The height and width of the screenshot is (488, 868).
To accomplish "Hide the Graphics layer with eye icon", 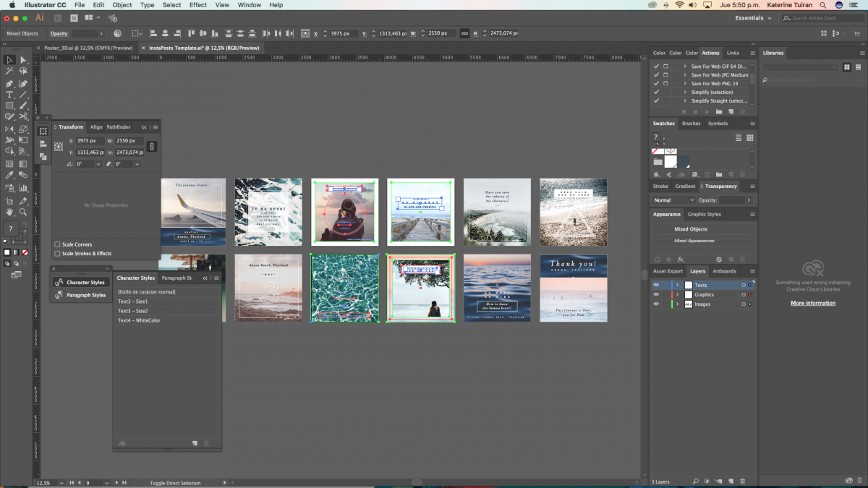I will tap(656, 295).
